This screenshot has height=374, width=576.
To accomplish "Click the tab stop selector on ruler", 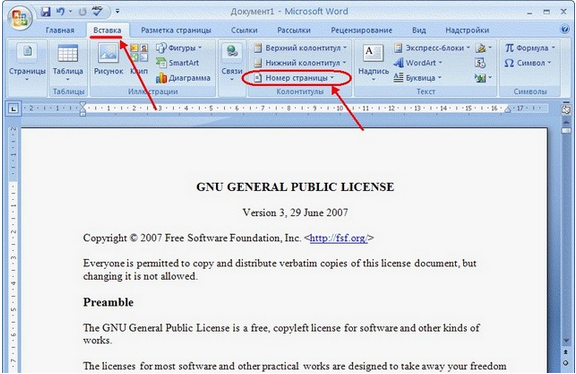I will point(13,108).
